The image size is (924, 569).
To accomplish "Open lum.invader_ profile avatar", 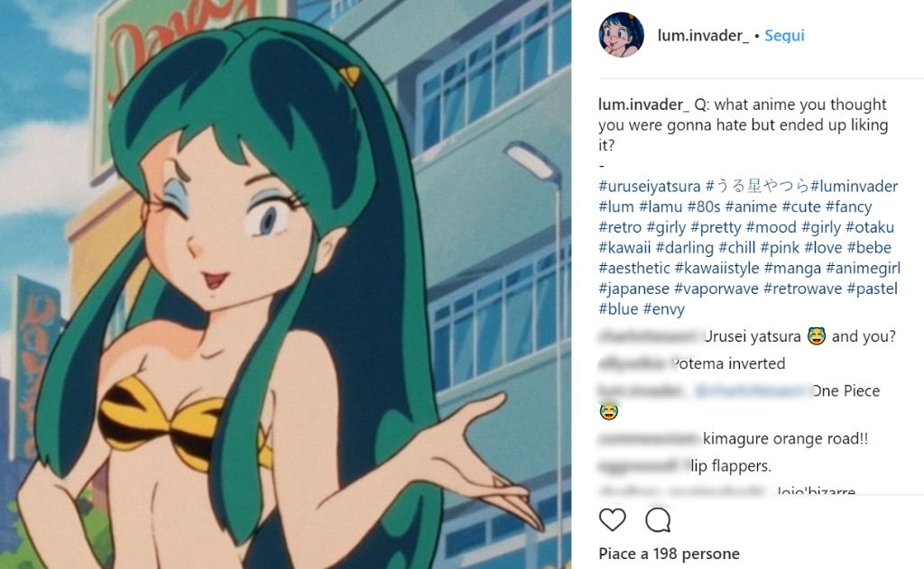I will [621, 35].
